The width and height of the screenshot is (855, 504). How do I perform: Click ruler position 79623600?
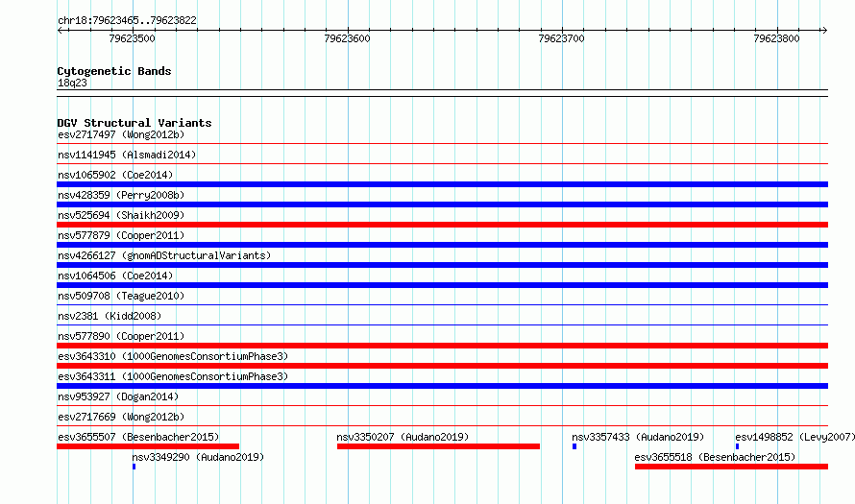(x=347, y=38)
